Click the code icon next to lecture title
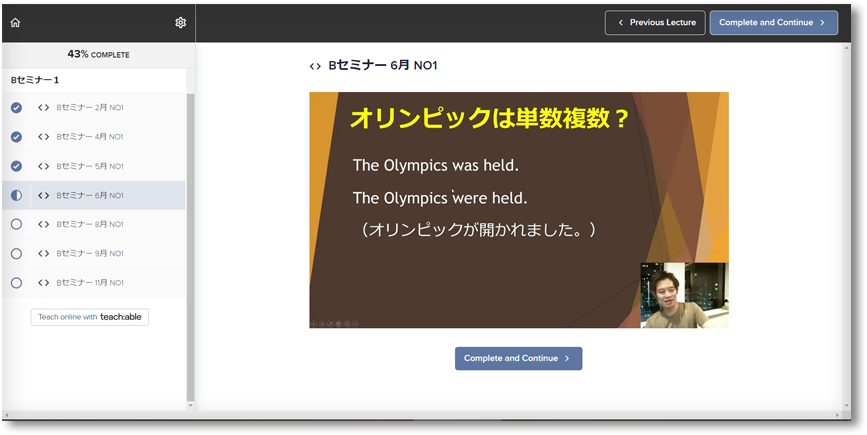Viewport: 867px width, 435px height. point(315,66)
